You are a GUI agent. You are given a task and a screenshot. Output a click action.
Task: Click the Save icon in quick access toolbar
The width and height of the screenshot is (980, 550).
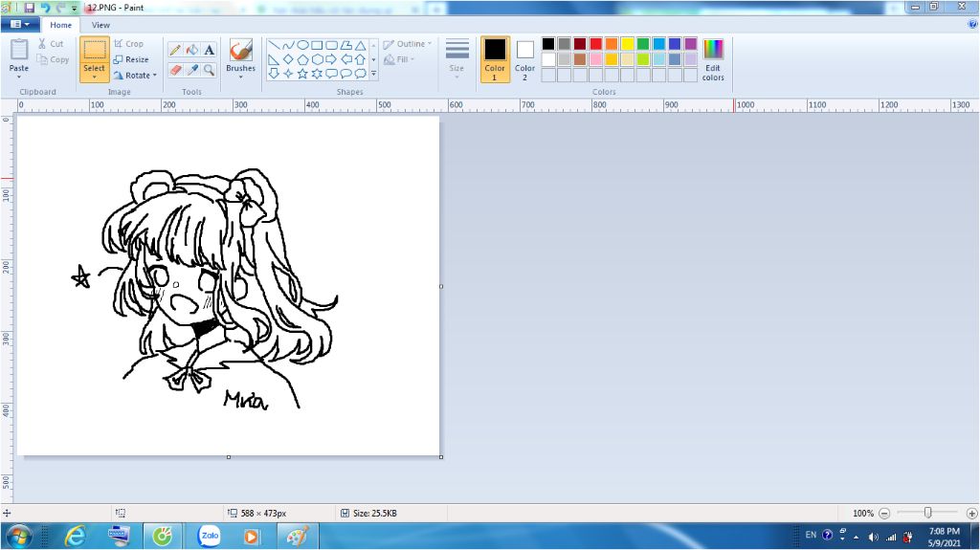coord(30,8)
